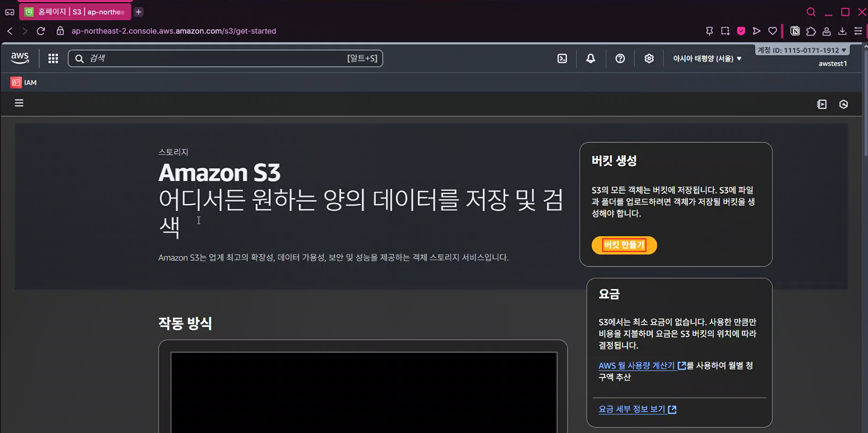Open the AWS CloudShell terminal icon

(x=562, y=59)
